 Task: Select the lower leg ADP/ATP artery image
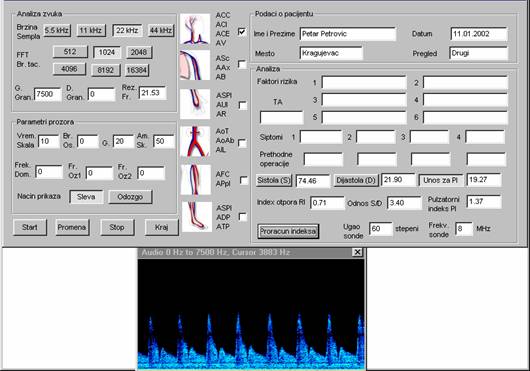197,217
